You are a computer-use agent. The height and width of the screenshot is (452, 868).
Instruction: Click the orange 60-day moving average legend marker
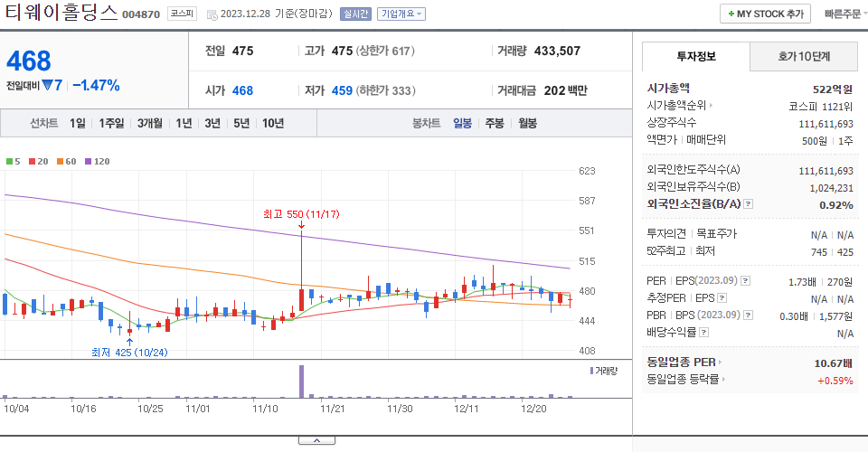click(x=60, y=162)
